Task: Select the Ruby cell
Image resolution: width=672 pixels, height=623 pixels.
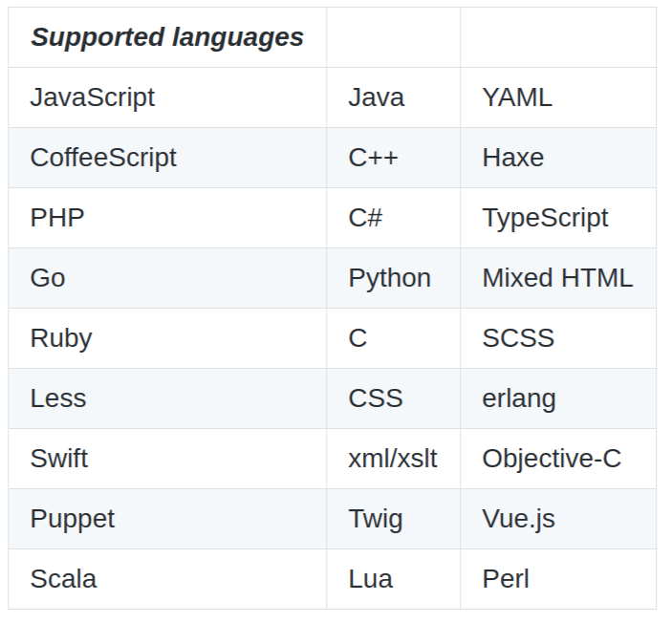Action: (61, 338)
